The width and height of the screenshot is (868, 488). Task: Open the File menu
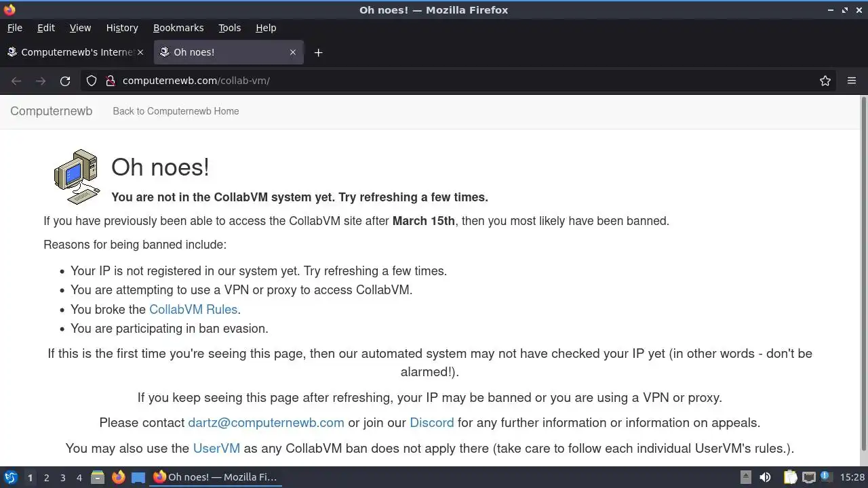tap(14, 28)
